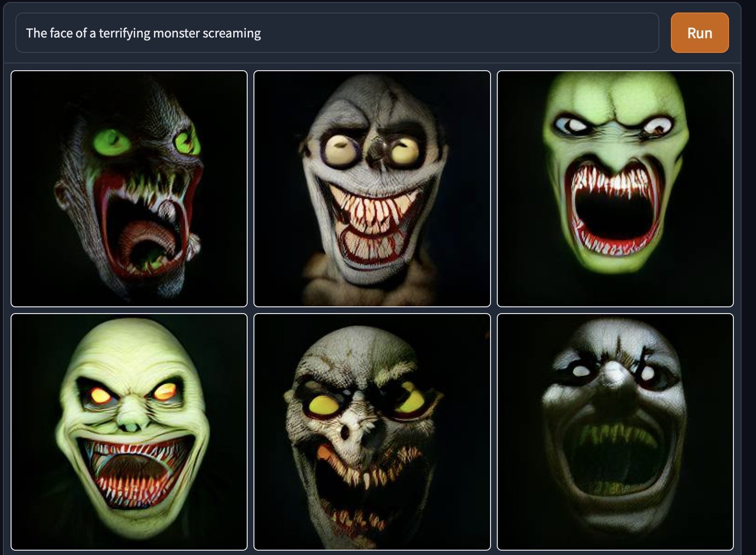
Task: Open the green-faced screaming monster with fangs
Action: tap(615, 189)
